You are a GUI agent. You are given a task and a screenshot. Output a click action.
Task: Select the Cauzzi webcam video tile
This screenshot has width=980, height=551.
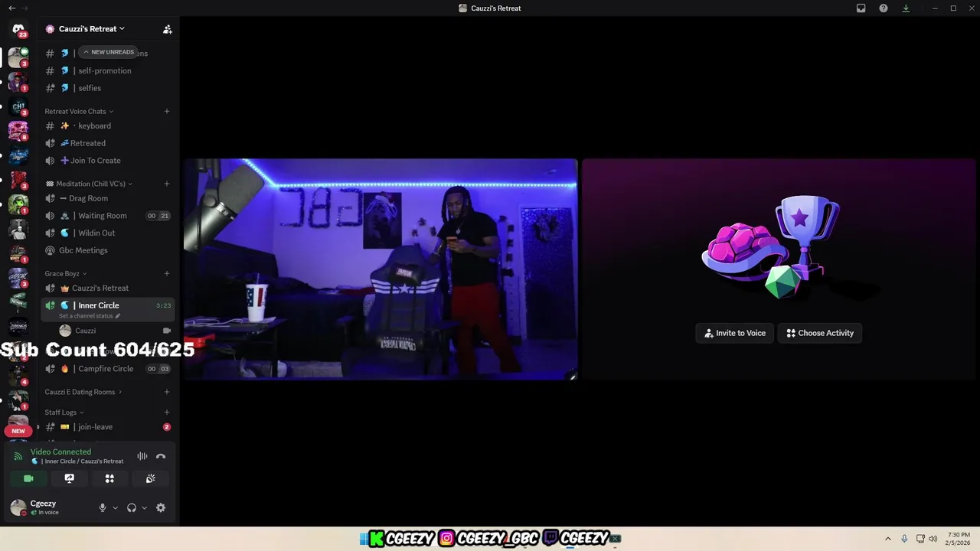tap(381, 269)
